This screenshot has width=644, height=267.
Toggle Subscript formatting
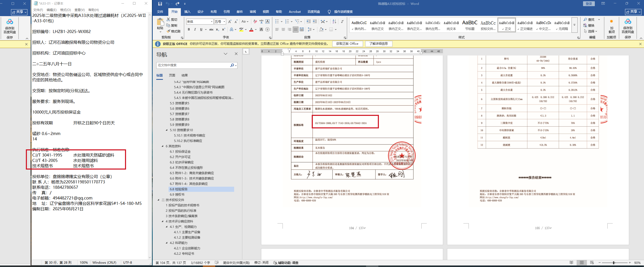click(x=217, y=29)
